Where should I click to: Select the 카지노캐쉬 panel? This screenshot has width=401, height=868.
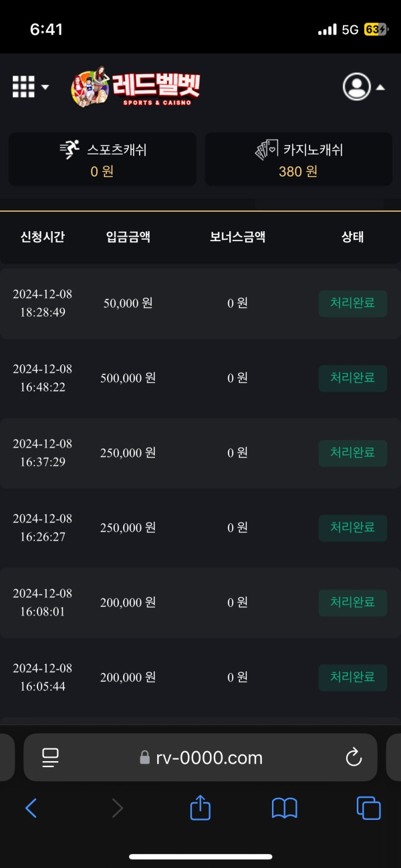pos(299,159)
